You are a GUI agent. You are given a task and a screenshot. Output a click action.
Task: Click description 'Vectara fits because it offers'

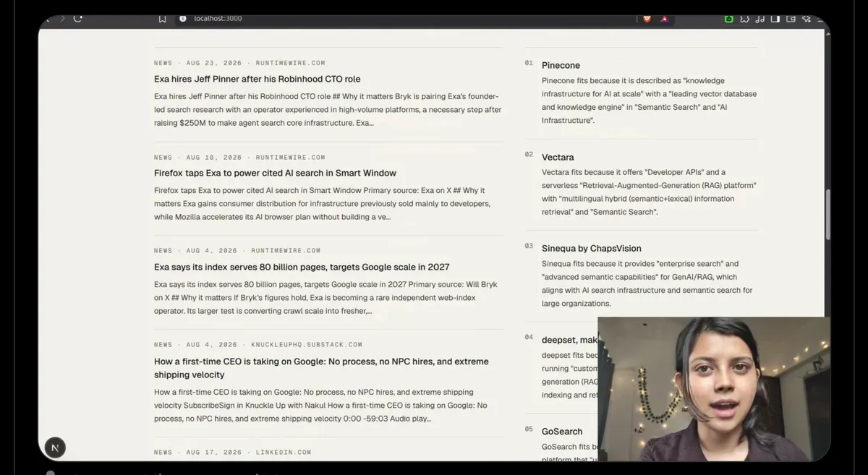pos(649,192)
